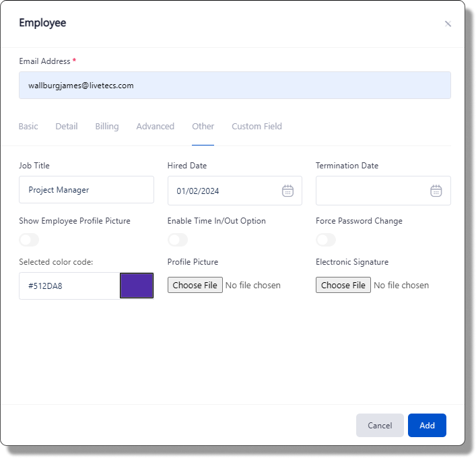Click the Job Title field Project Manager

(x=86, y=190)
